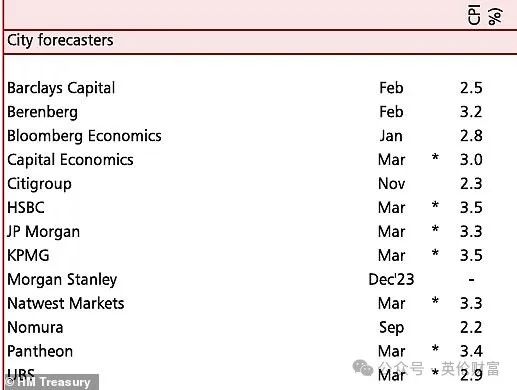517x390 pixels.
Task: Click the Dec'23 date for Morgan Stanley
Action: point(391,279)
